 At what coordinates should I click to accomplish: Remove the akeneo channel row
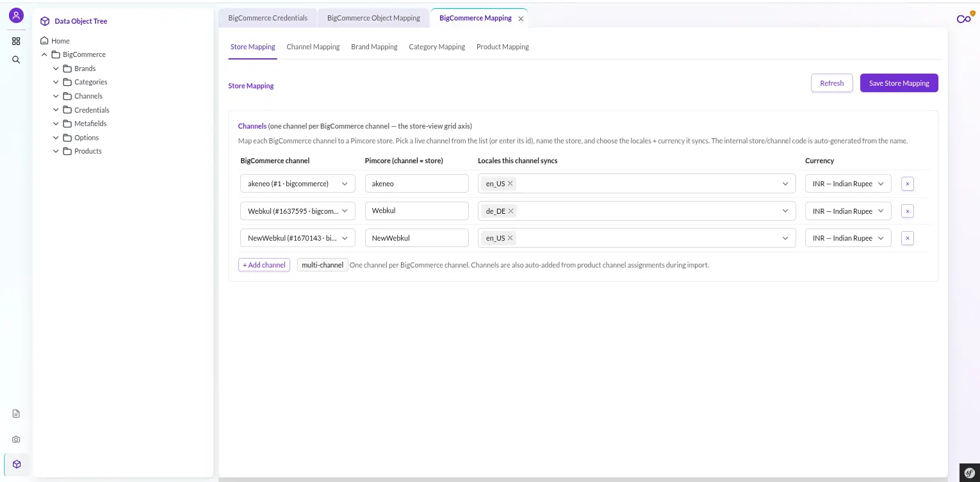click(x=907, y=184)
